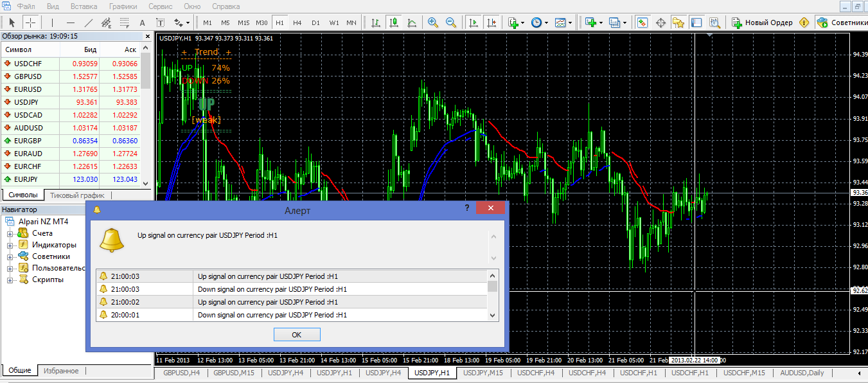Select the H4 timeframe
The height and width of the screenshot is (383, 868).
[297, 22]
